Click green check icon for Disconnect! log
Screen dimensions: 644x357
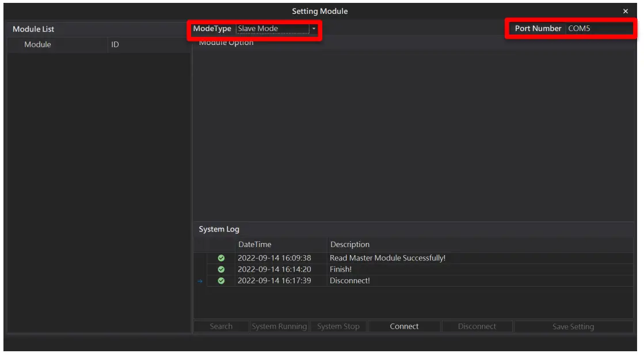point(221,281)
